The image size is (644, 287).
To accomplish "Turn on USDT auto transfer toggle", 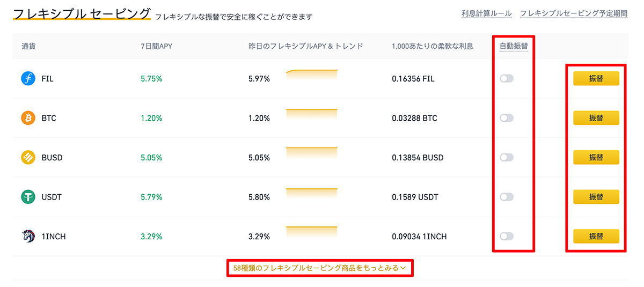I will click(x=507, y=197).
